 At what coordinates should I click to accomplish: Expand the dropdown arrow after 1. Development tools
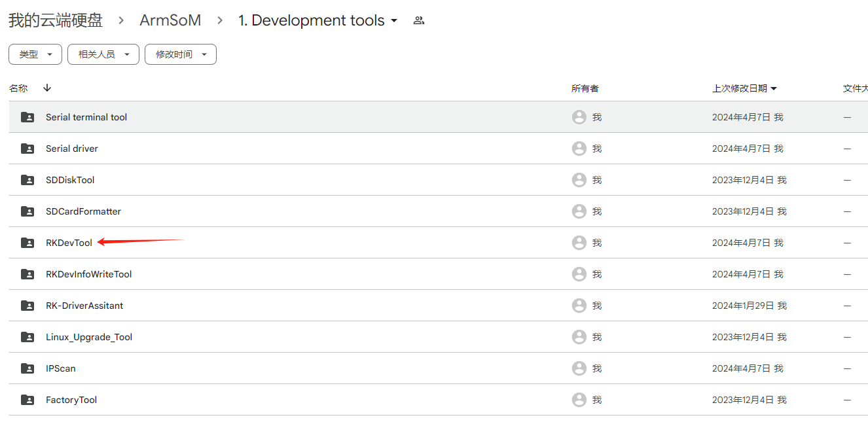[x=394, y=21]
